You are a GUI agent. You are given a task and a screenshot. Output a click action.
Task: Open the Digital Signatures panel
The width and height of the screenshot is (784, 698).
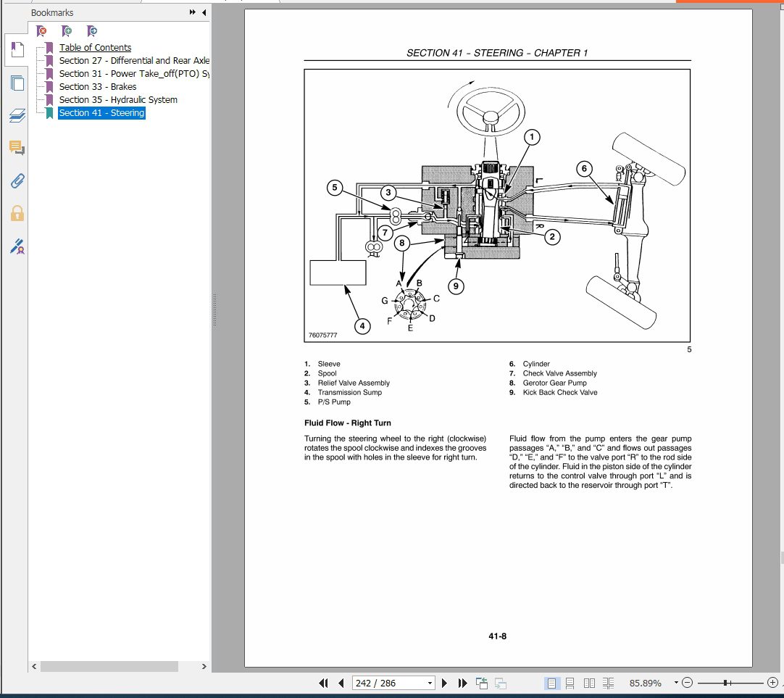[17, 246]
